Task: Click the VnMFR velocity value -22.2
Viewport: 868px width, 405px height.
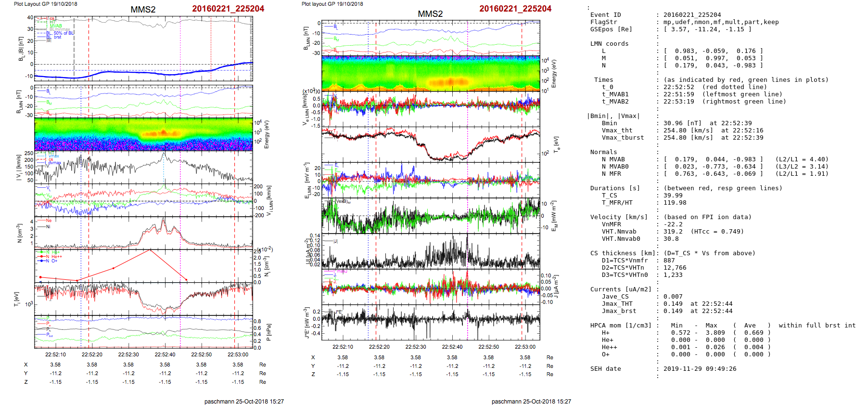Action: pyautogui.click(x=673, y=224)
